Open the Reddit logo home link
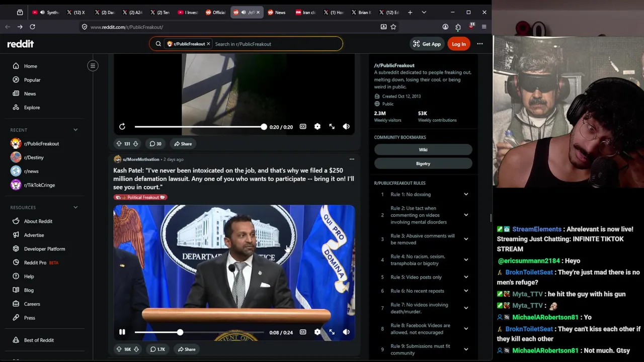Viewport: 644px width, 362px height. click(x=20, y=44)
